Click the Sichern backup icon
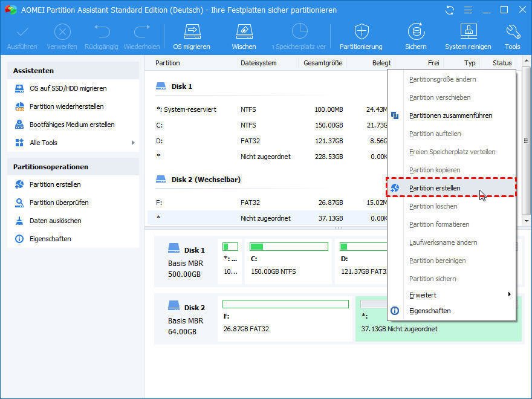532x399 pixels. click(x=416, y=32)
